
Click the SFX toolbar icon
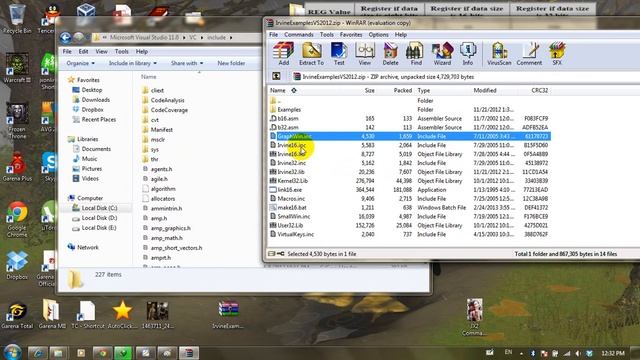tap(557, 53)
